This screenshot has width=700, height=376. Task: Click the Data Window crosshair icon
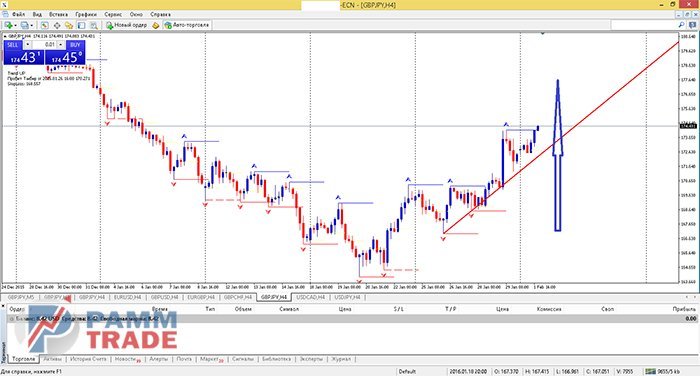click(x=57, y=25)
